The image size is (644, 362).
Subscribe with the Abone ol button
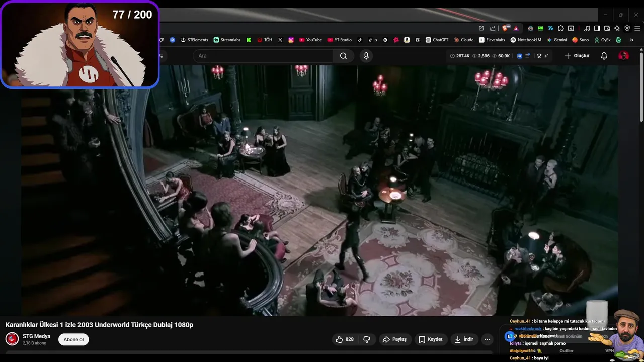(x=73, y=339)
